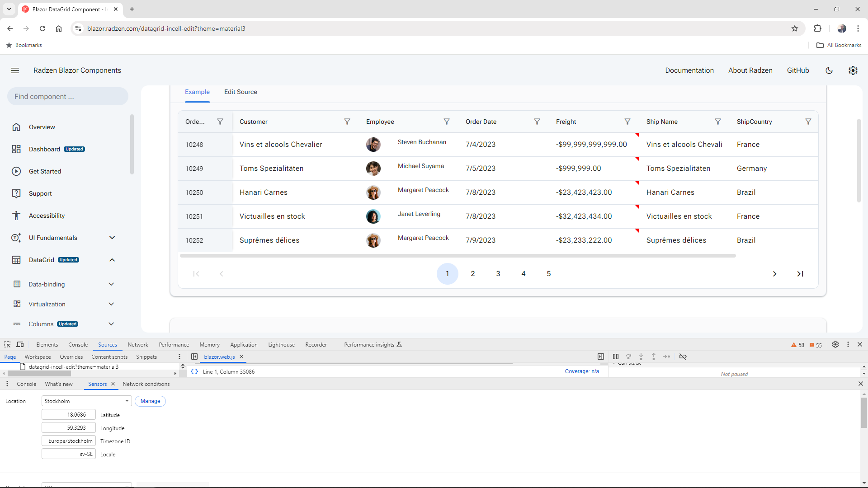Open the hamburger navigation menu

coord(15,70)
